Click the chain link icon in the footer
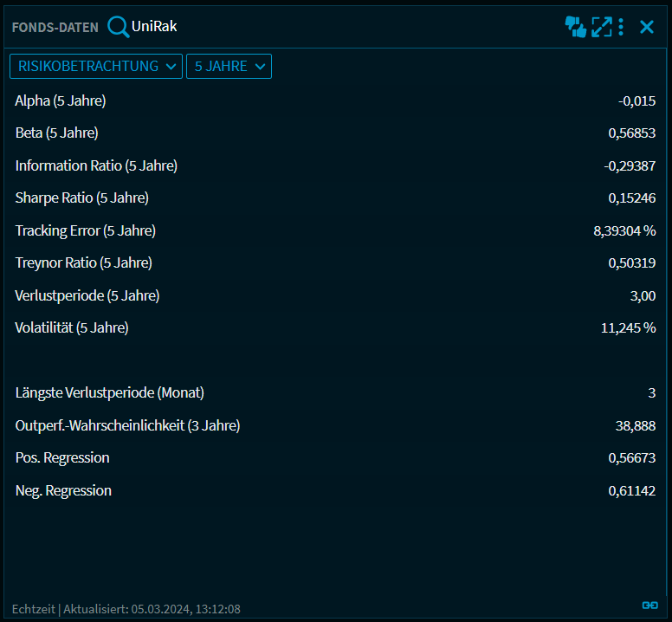The image size is (672, 622). pos(649,606)
